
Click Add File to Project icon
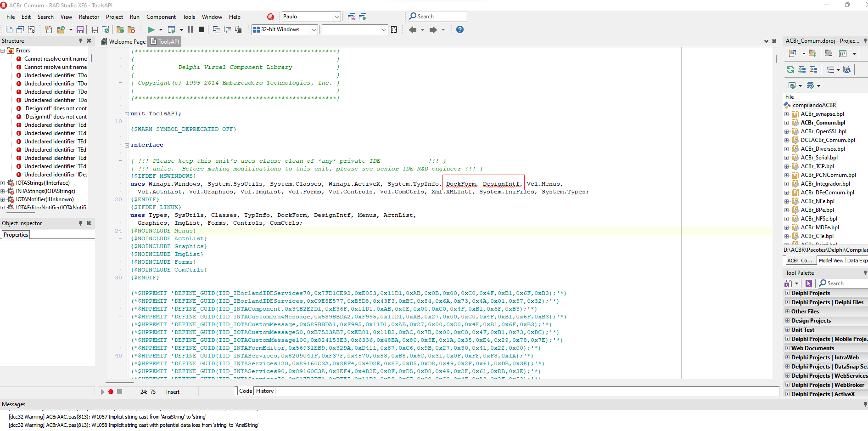[x=120, y=30]
